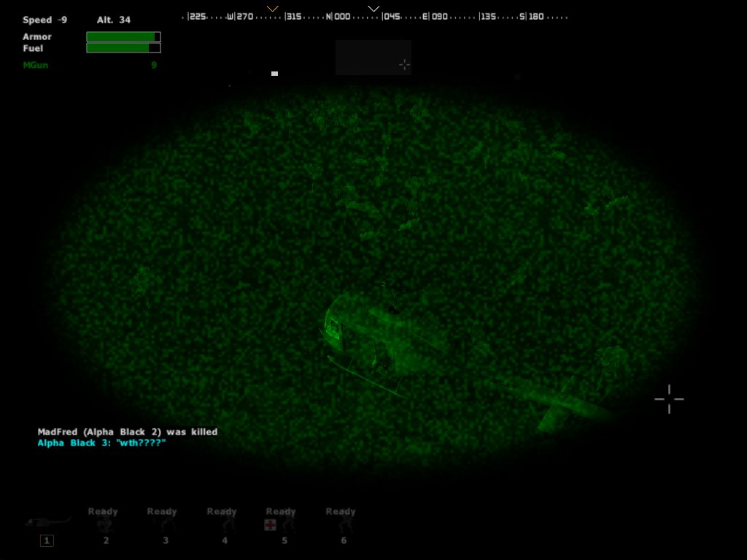Click the N 000 compass heading
The width and height of the screenshot is (747, 560).
click(338, 17)
